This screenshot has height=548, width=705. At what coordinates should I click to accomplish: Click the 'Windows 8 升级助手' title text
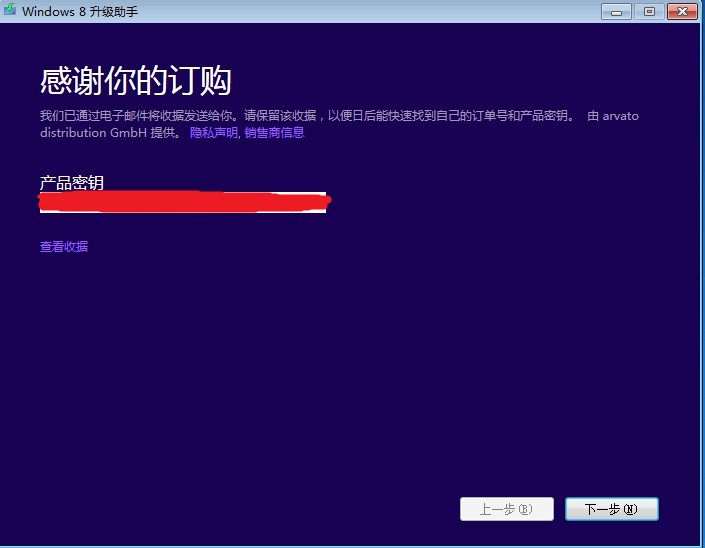(80, 11)
